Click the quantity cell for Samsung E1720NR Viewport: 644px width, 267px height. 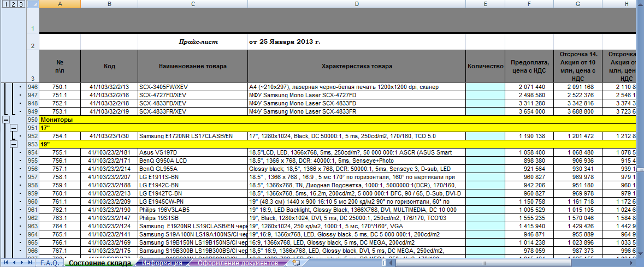485,136
